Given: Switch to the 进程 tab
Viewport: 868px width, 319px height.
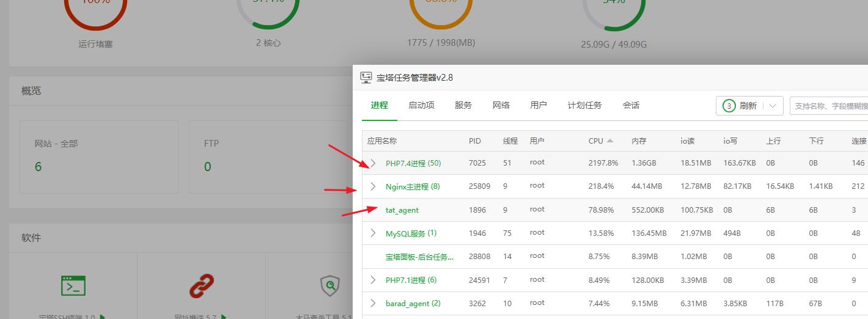Looking at the screenshot, I should point(380,105).
